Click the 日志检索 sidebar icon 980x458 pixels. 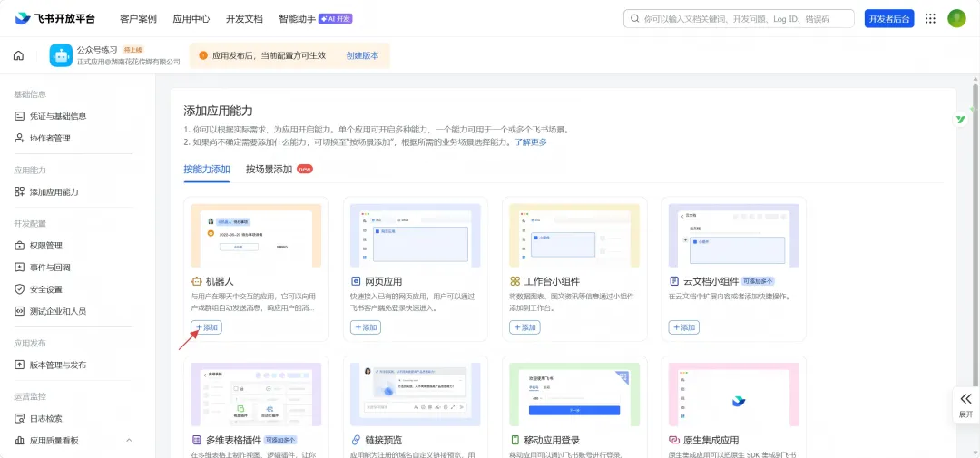pos(19,419)
